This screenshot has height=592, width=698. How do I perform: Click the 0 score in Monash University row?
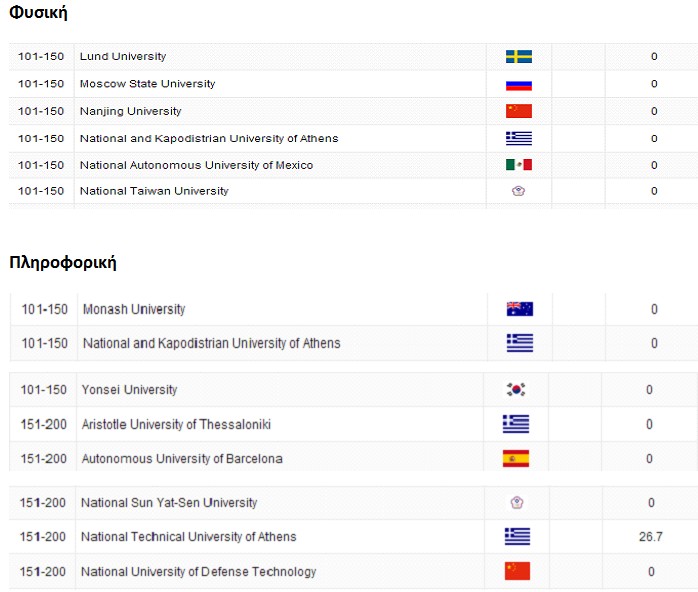[x=654, y=309]
